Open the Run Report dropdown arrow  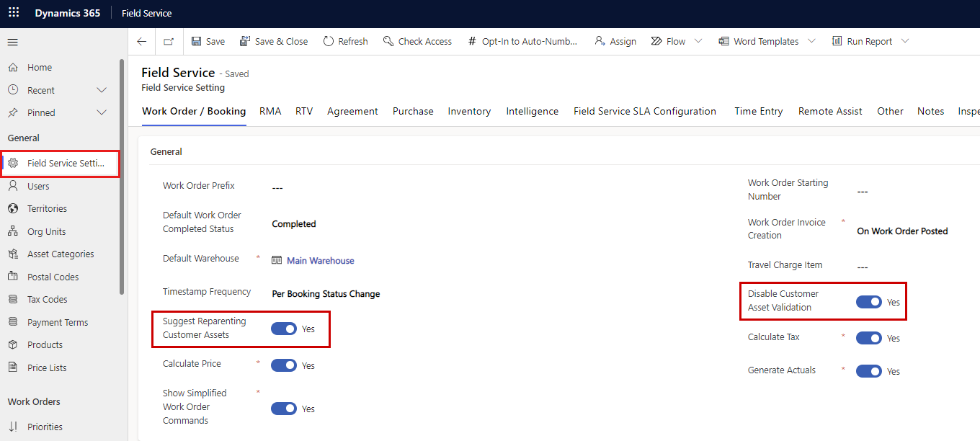click(905, 41)
